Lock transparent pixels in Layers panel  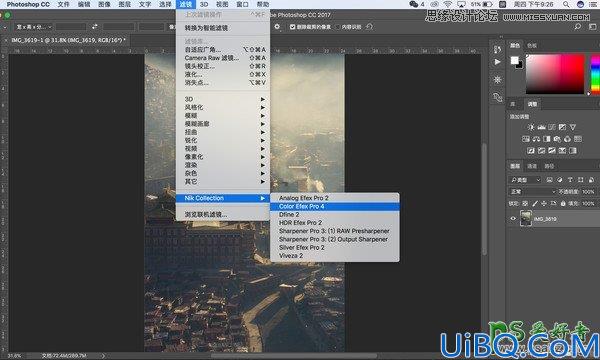pyautogui.click(x=525, y=204)
